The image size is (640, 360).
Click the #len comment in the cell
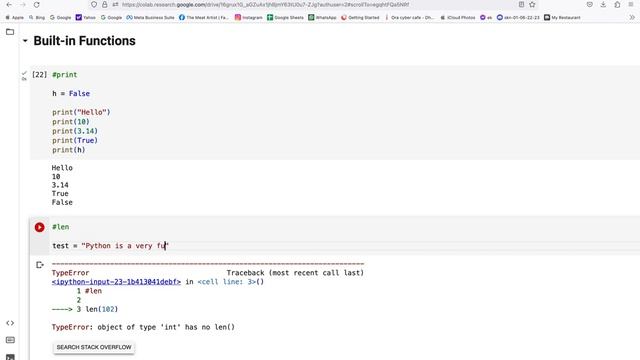click(x=60, y=227)
